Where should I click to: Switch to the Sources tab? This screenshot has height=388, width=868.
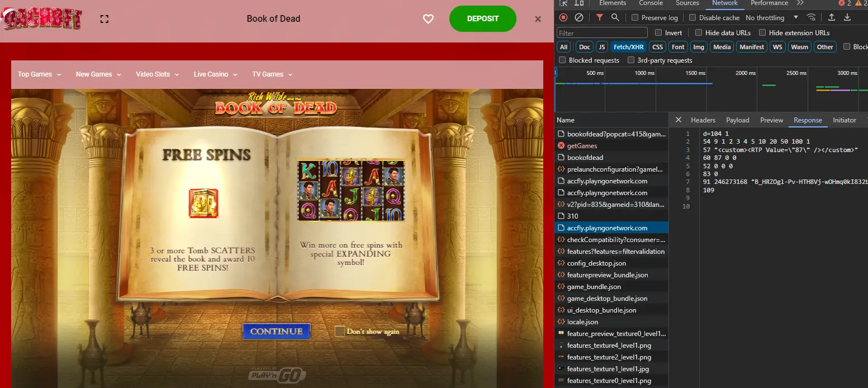coord(687,3)
